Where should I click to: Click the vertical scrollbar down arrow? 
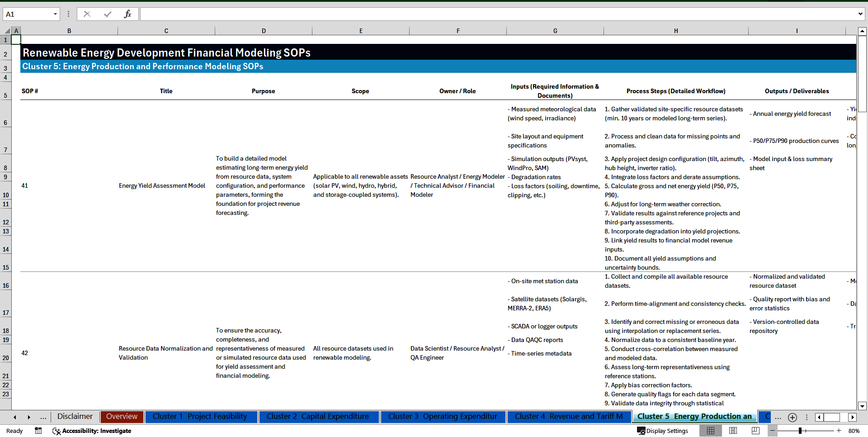(863, 406)
